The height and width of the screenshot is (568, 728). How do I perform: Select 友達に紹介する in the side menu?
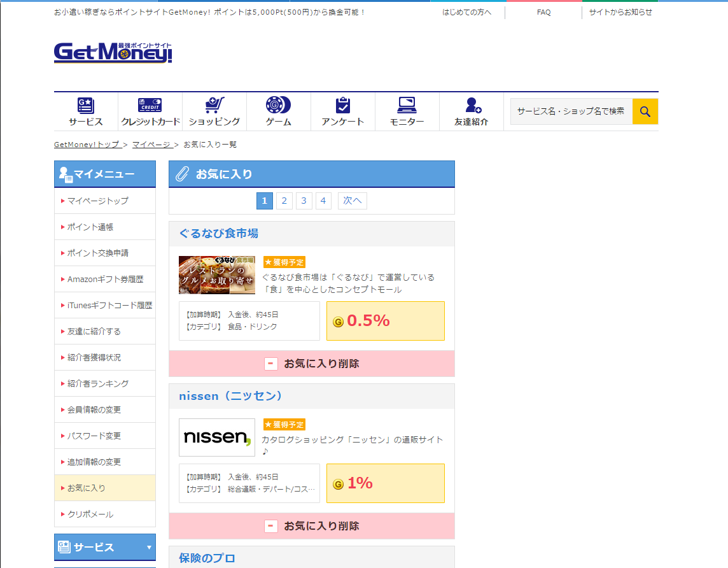pyautogui.click(x=105, y=331)
